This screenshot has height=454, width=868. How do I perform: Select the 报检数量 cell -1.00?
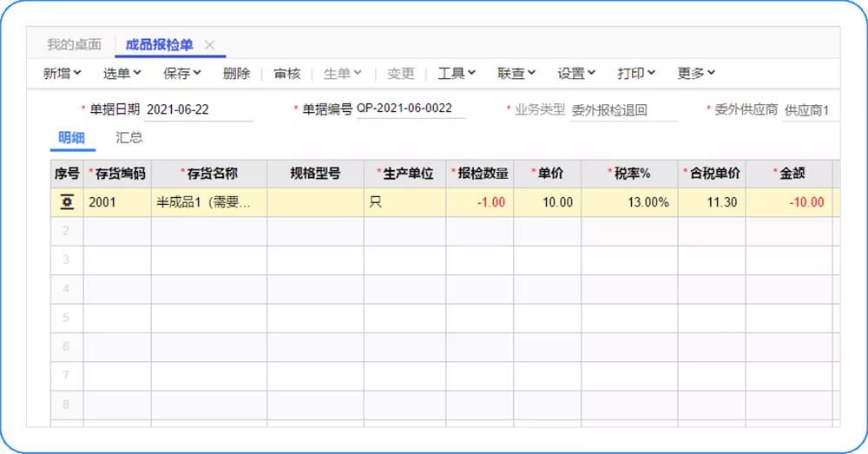coord(480,202)
